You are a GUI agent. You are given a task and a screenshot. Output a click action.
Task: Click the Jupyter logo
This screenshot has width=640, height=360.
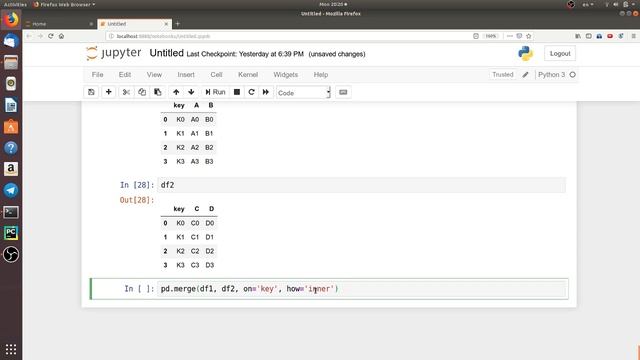(x=114, y=53)
